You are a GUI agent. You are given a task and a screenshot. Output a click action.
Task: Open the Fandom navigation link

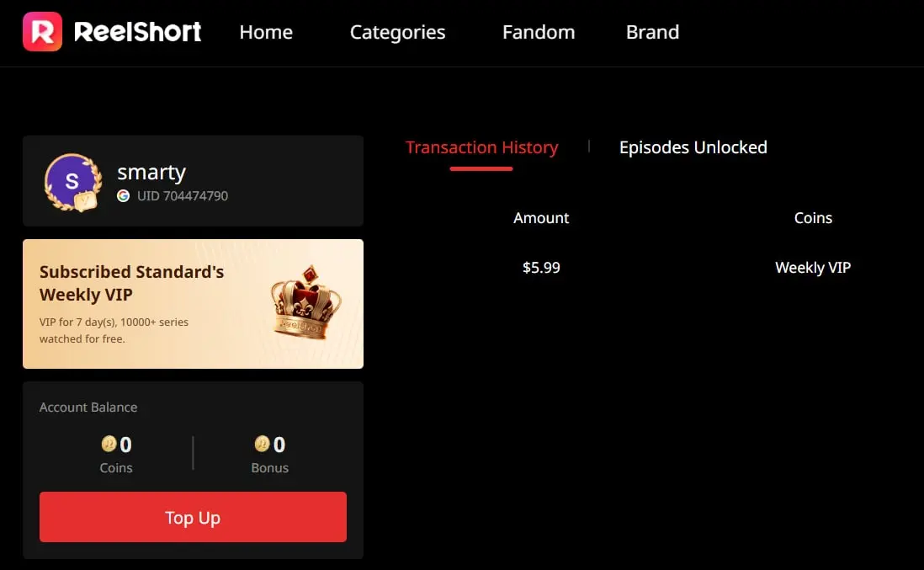tap(539, 32)
